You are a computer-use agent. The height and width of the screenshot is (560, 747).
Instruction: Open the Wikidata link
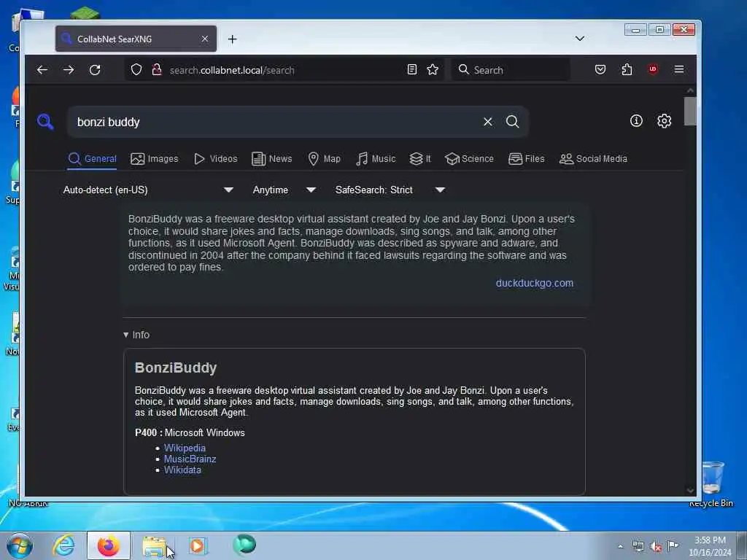182,470
